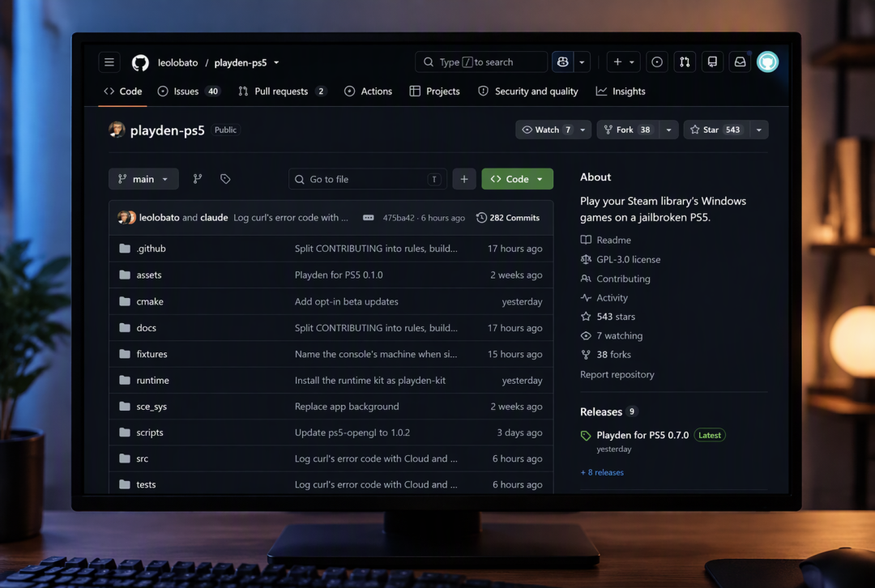Screen dimensions: 875x588
Task: Select the Code tab
Action: click(123, 91)
